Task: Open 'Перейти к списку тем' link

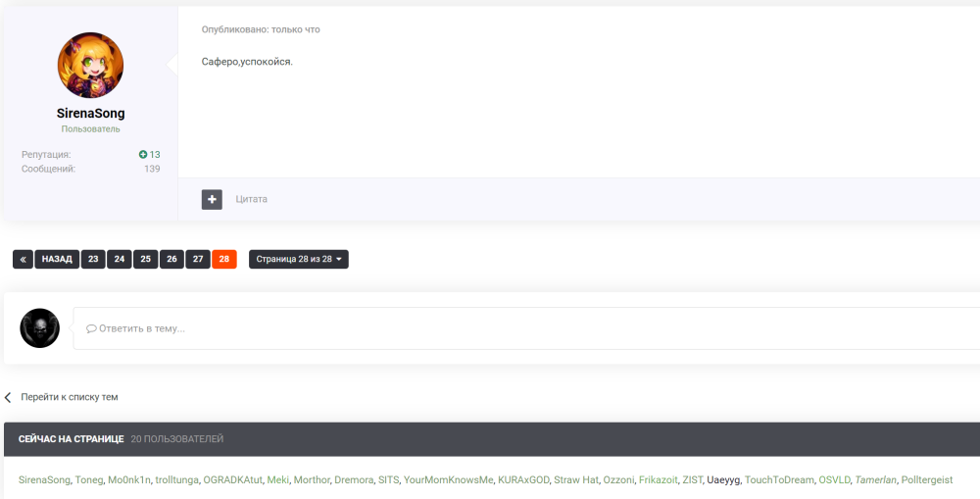Action: pos(69,397)
